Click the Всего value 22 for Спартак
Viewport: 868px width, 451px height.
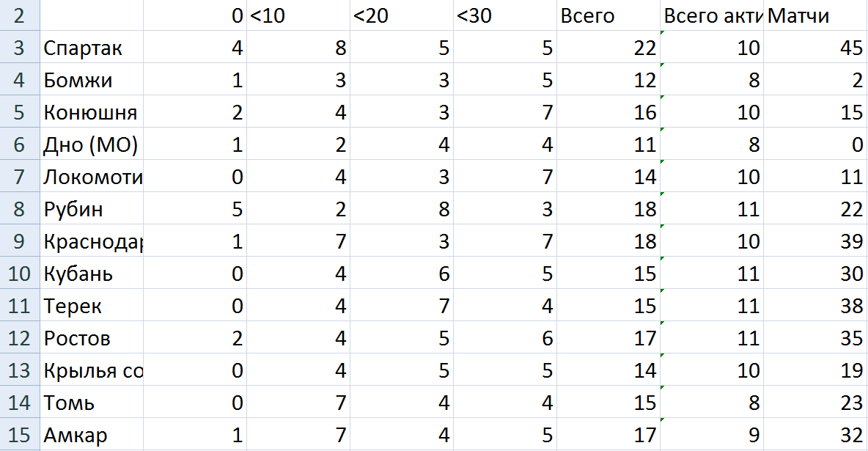(x=608, y=48)
